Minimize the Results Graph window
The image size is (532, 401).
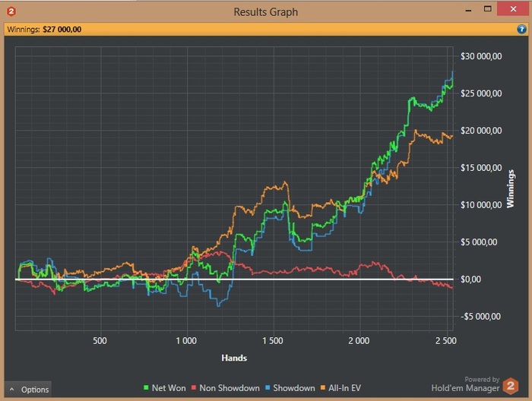point(469,9)
